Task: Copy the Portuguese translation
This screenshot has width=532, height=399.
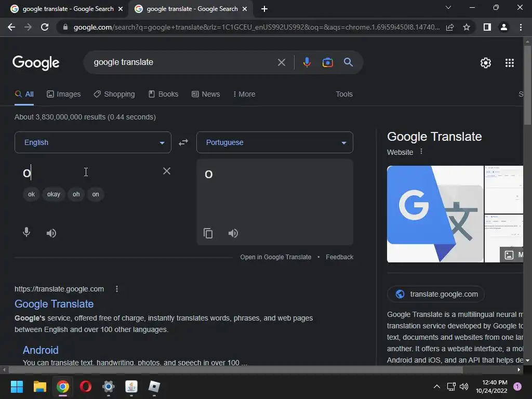Action: [208, 233]
